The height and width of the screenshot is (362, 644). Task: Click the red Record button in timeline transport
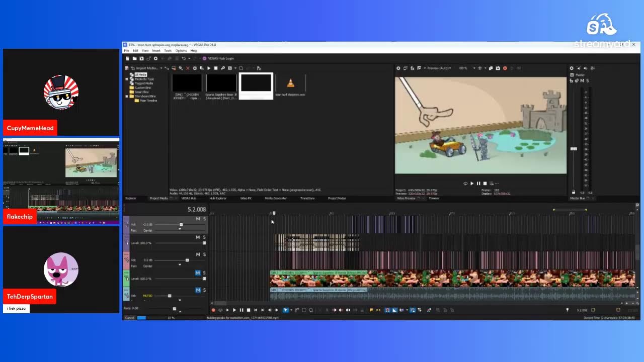213,310
